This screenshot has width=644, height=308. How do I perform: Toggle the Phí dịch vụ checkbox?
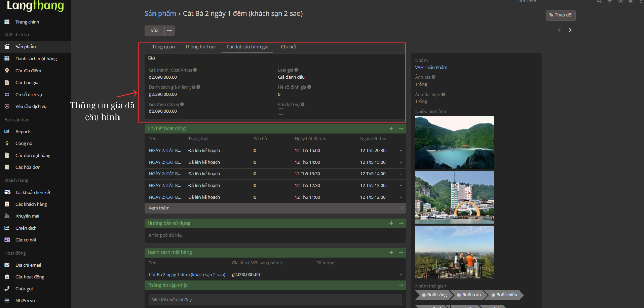[x=281, y=112]
